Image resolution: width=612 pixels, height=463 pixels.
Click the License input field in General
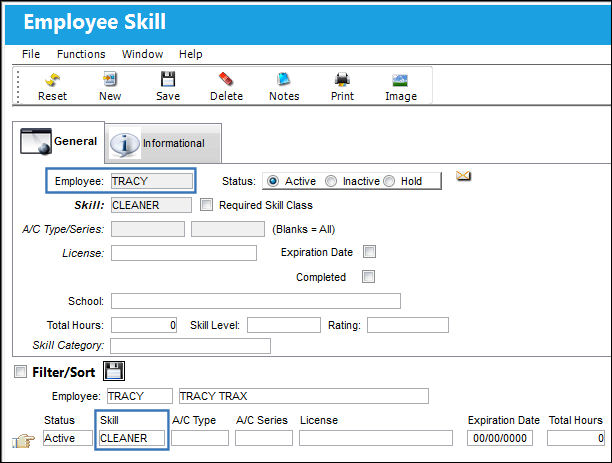point(184,253)
